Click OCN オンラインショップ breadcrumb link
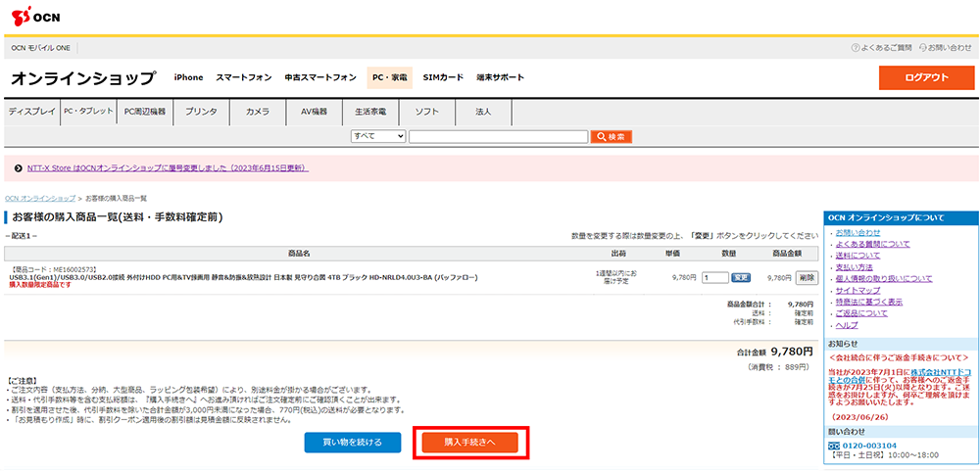980x471 pixels. (40, 198)
